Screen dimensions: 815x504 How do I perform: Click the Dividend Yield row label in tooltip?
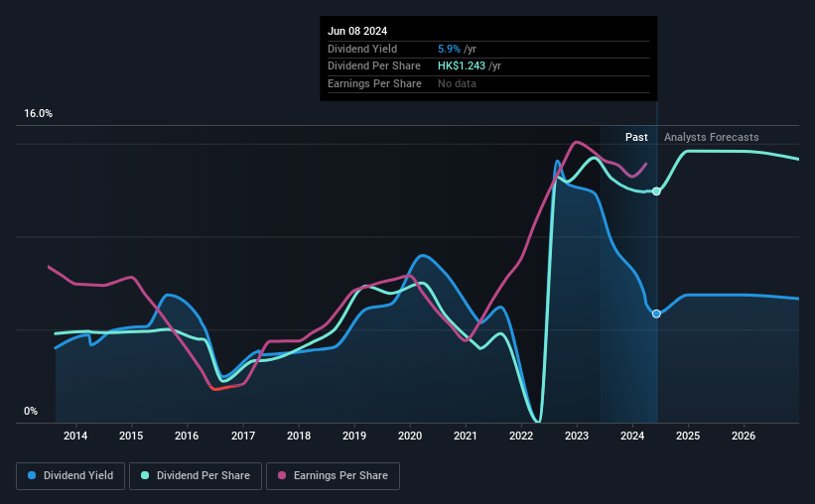362,49
